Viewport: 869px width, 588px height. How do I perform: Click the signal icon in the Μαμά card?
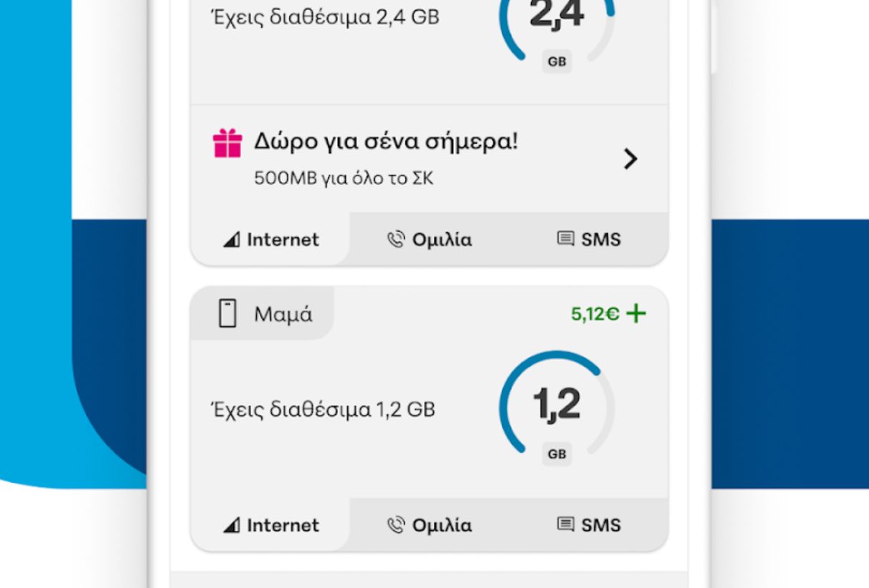(x=231, y=526)
